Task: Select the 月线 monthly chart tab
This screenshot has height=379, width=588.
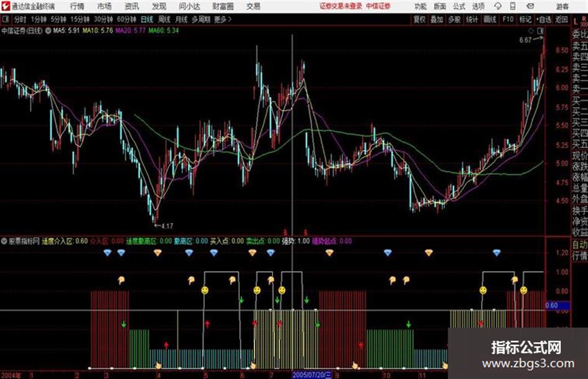Action: click(x=182, y=19)
